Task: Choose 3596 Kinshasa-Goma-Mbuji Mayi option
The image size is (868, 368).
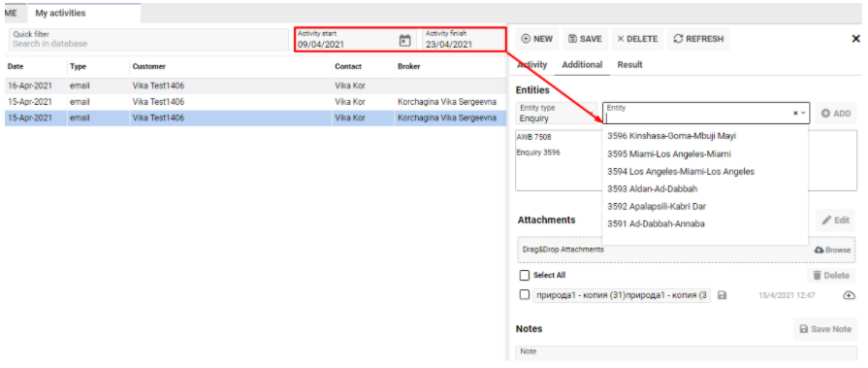Action: [x=704, y=136]
